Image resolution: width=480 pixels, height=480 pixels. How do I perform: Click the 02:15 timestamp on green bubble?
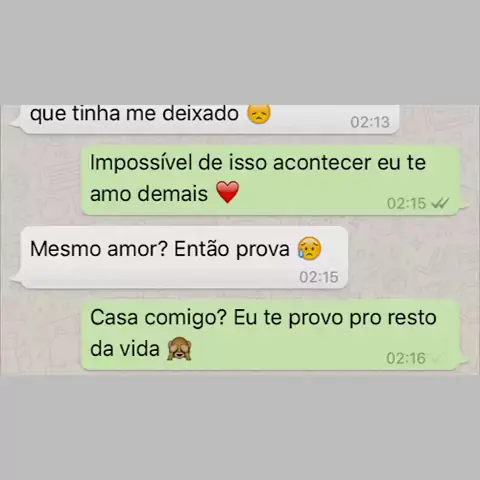tap(406, 203)
